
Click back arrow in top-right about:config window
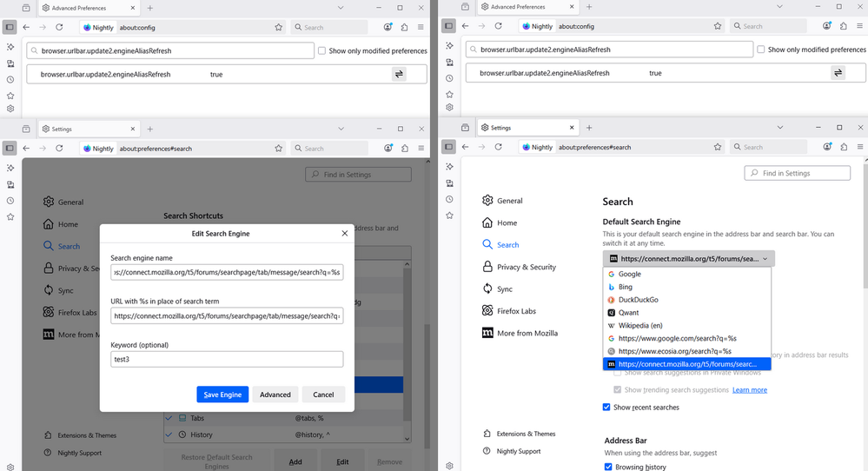coord(465,27)
